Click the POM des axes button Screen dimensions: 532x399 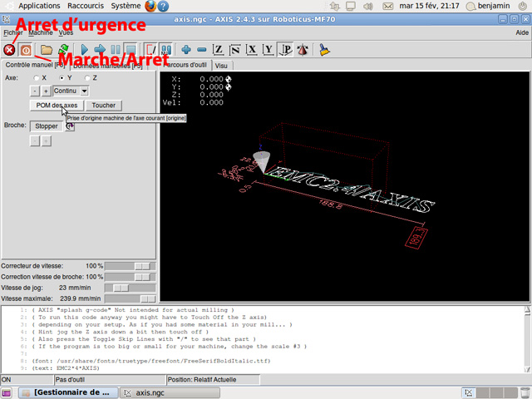[x=57, y=106]
